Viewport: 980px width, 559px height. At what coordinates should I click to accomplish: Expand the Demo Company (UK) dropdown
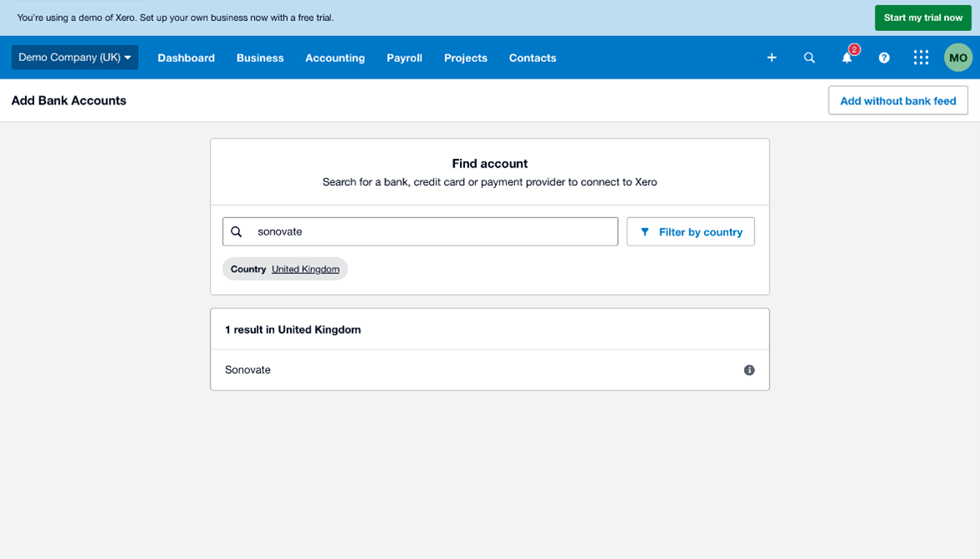point(74,58)
